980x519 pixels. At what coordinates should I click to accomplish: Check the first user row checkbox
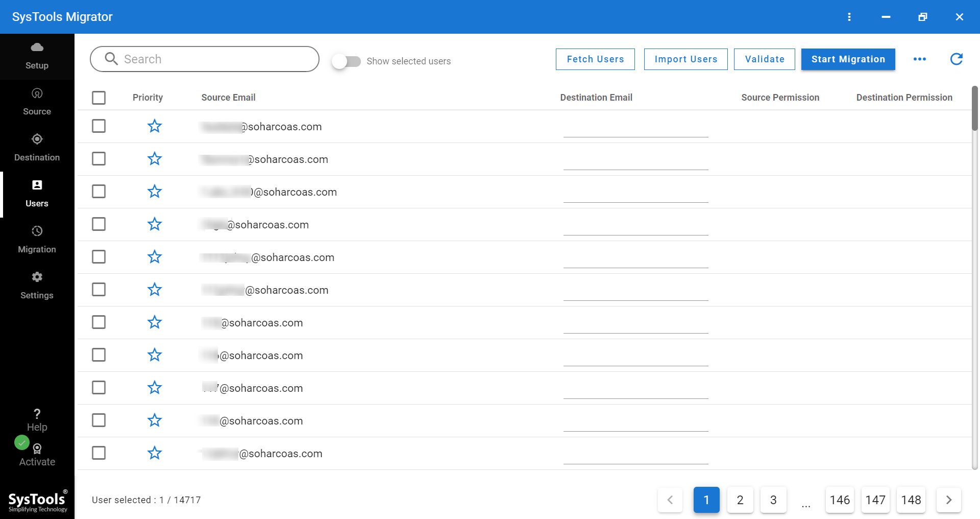99,126
